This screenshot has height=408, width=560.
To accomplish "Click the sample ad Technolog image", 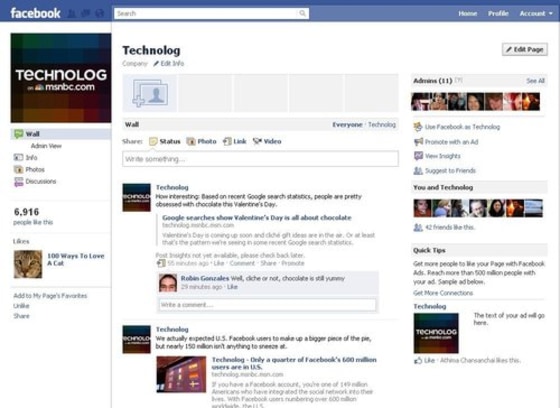I will click(436, 333).
